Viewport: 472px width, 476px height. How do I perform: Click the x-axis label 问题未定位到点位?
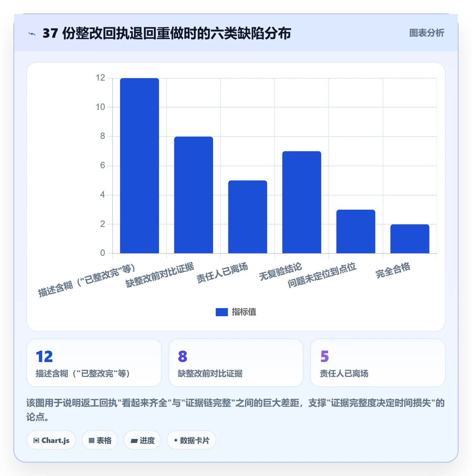pyautogui.click(x=322, y=275)
